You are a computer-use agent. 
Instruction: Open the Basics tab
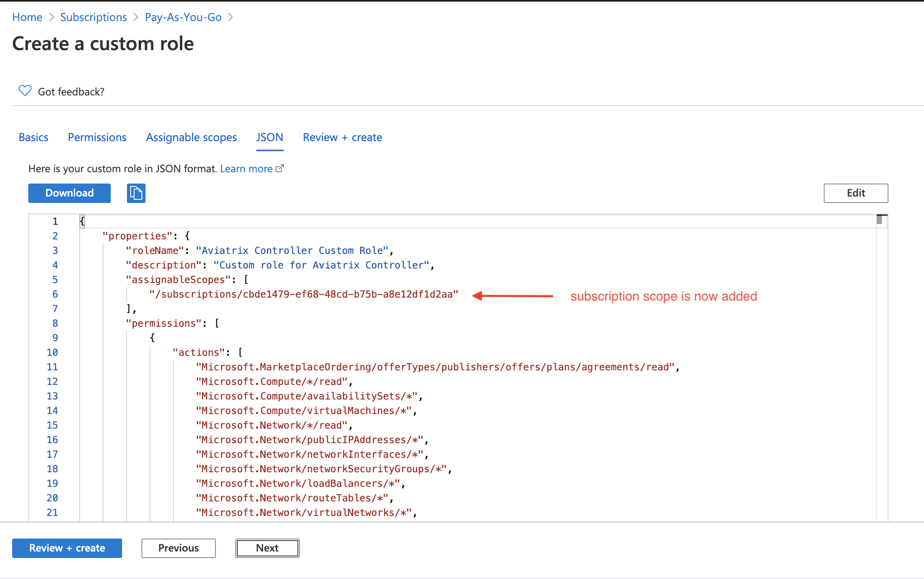point(34,137)
